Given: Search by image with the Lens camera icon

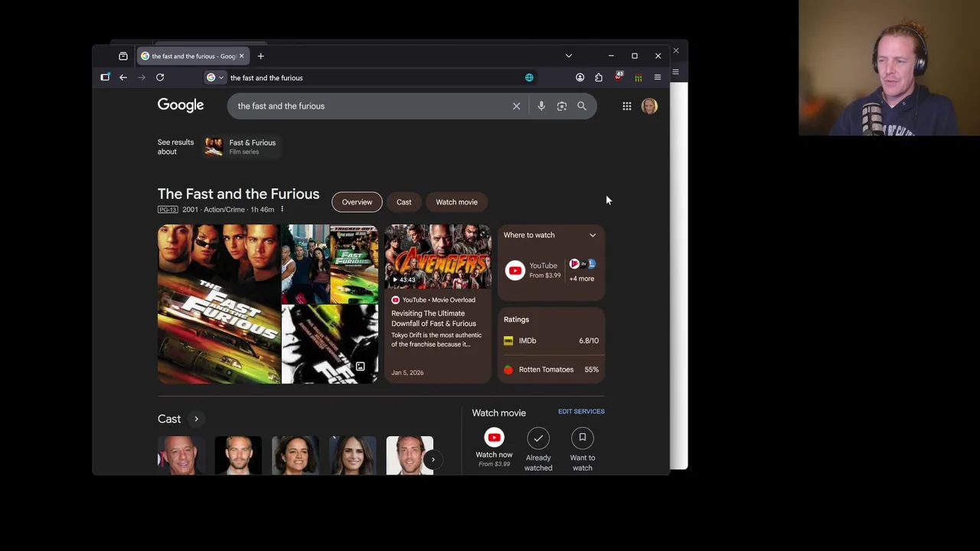Looking at the screenshot, I should tap(562, 106).
